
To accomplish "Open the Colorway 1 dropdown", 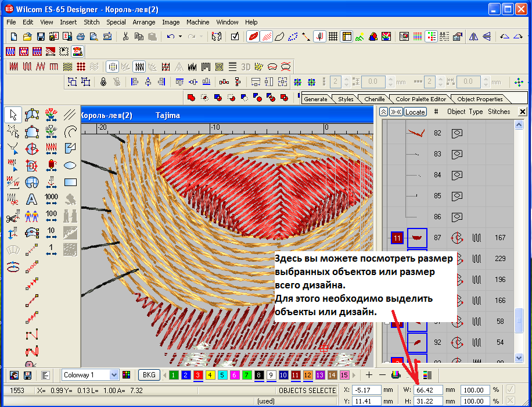I will pos(113,375).
